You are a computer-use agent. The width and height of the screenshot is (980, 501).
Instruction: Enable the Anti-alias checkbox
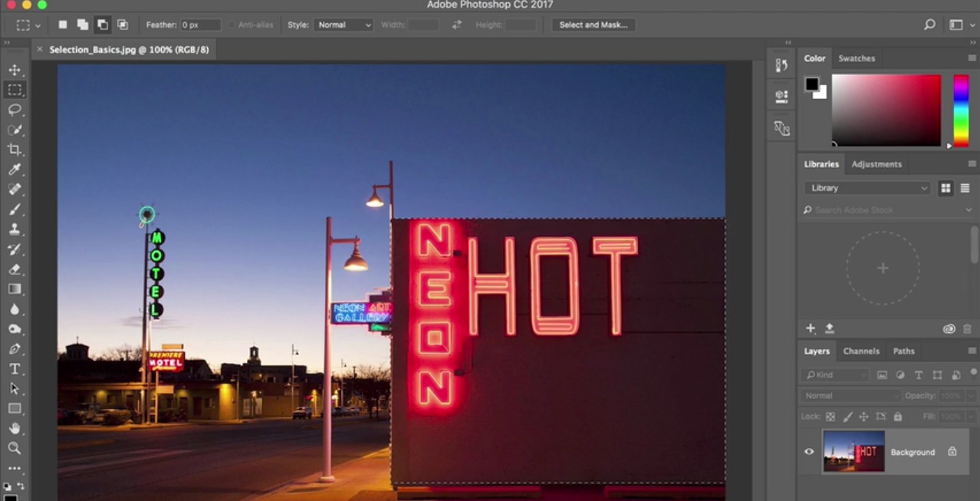point(231,24)
